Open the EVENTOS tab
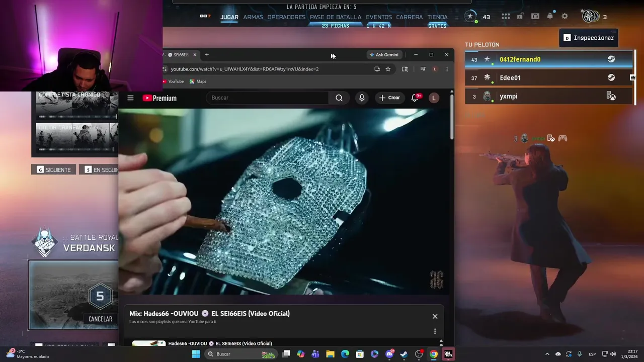The image size is (644, 362). pyautogui.click(x=379, y=17)
